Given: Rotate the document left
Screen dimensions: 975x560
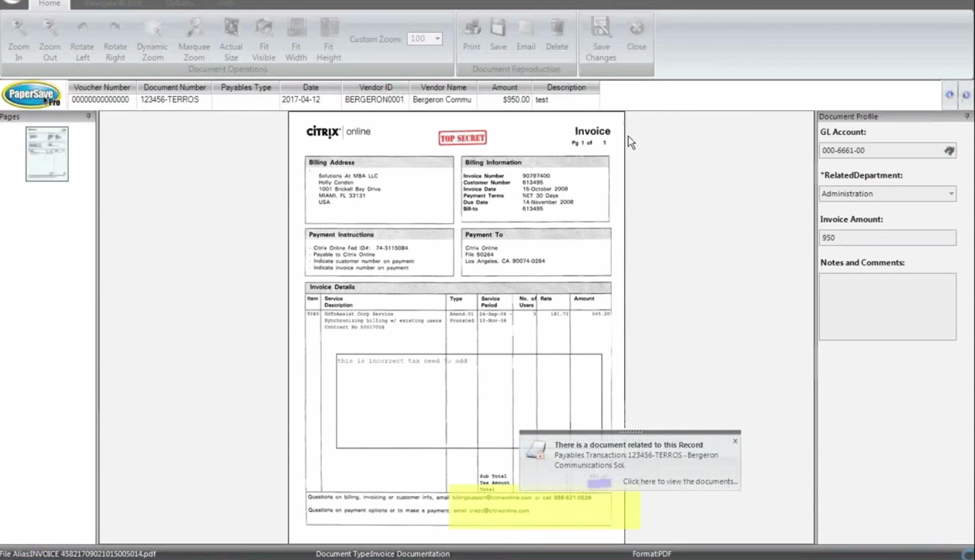Looking at the screenshot, I should tap(82, 39).
